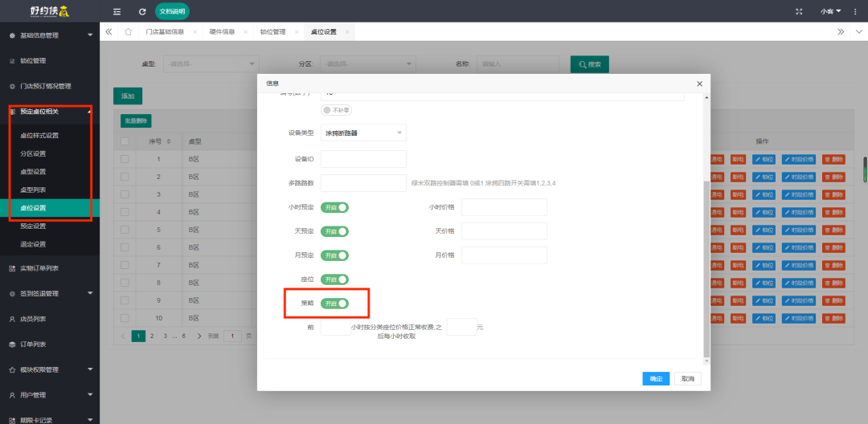Expand 签到签退管理 in the sidebar

point(50,294)
